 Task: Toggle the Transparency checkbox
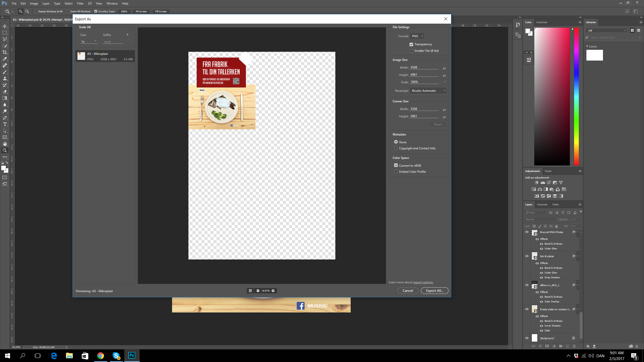coord(411,44)
